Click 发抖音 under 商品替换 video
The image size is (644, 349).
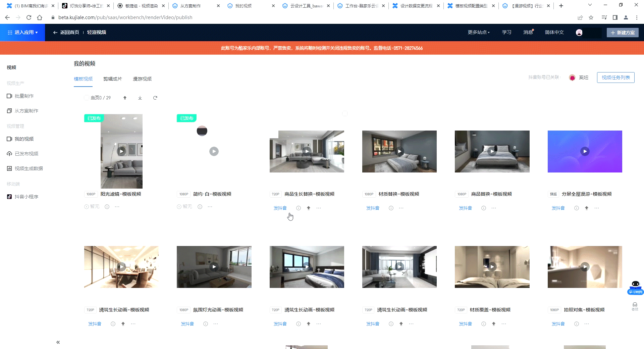[465, 208]
